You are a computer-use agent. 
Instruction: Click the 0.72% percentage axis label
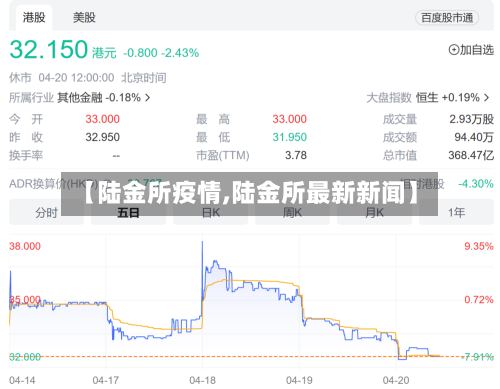479,299
